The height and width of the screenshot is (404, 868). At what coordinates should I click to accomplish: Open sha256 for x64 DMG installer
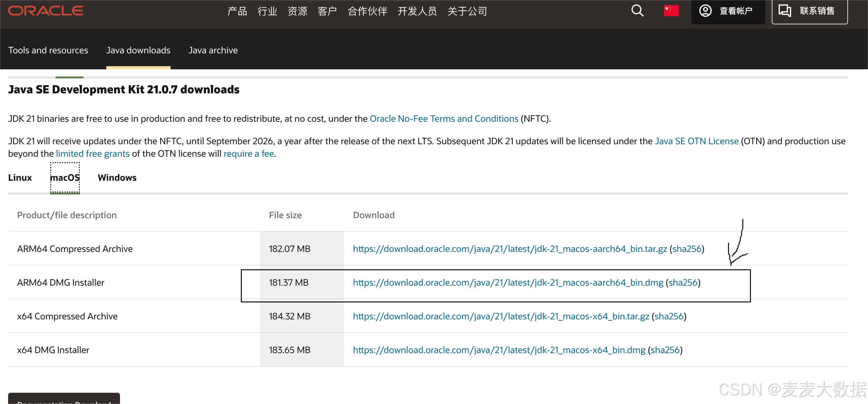tap(665, 350)
